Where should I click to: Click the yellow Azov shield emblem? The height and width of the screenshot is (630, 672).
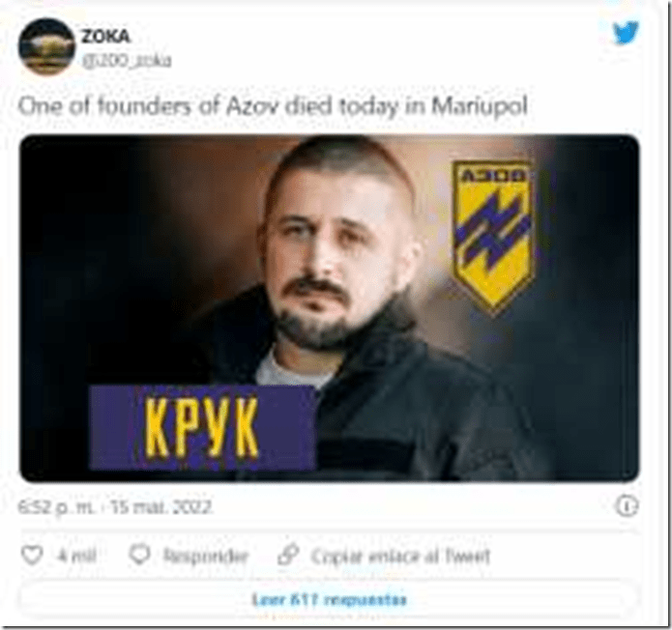click(x=493, y=236)
